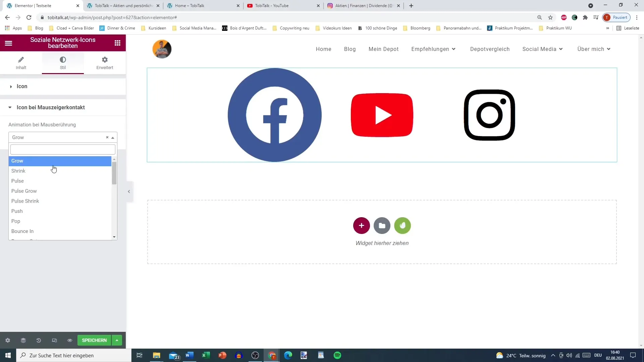Viewport: 644px width, 362px height.
Task: Reload the current page
Action: coord(29,17)
